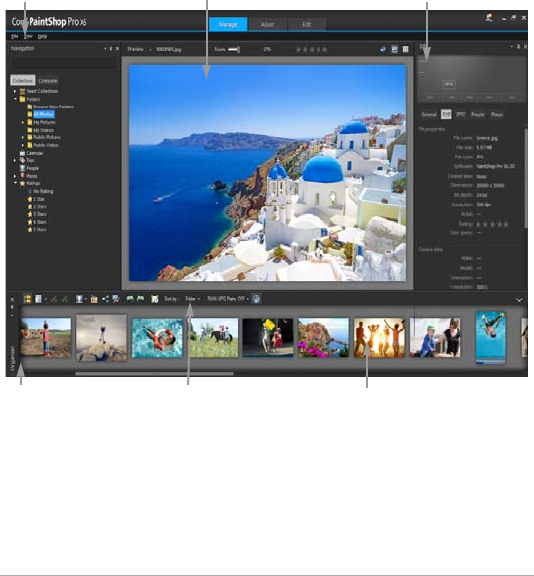The image size is (534, 576).
Task: Expand the Public Pictures folder
Action: pos(23,137)
